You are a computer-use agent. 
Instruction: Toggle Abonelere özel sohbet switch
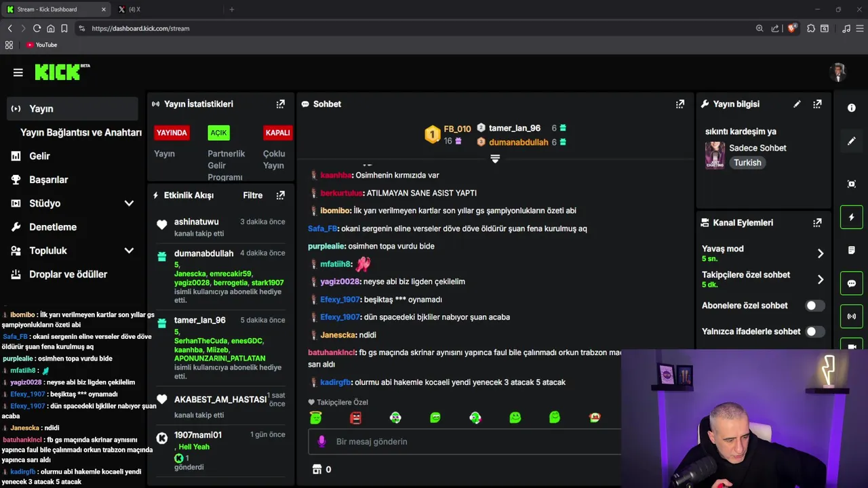coord(814,306)
